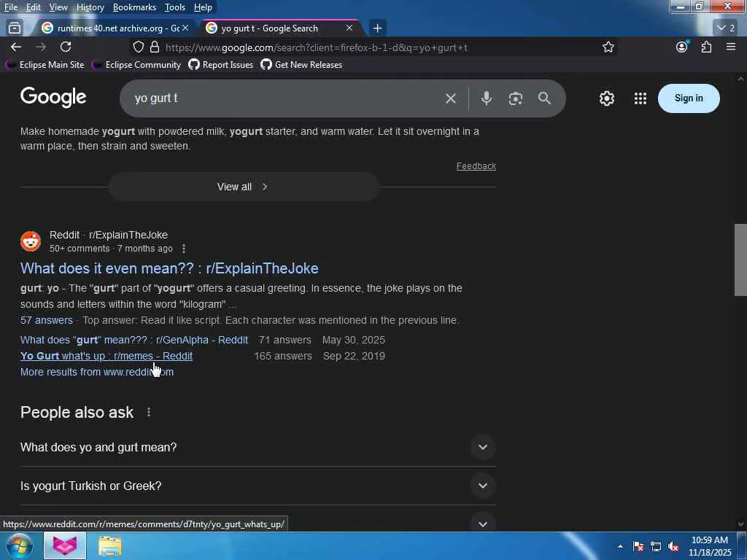This screenshot has width=747, height=560.
Task: Open the Firefox account icon
Action: pos(682,47)
